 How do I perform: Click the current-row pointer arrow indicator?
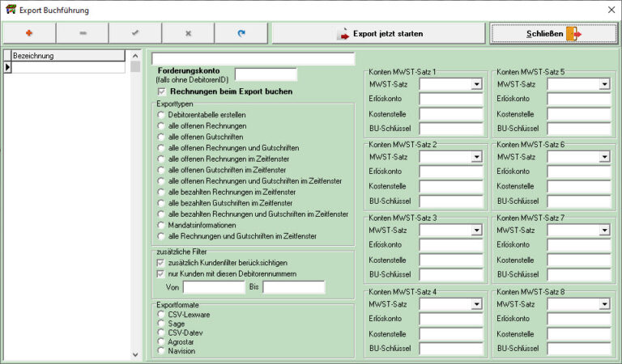point(7,67)
